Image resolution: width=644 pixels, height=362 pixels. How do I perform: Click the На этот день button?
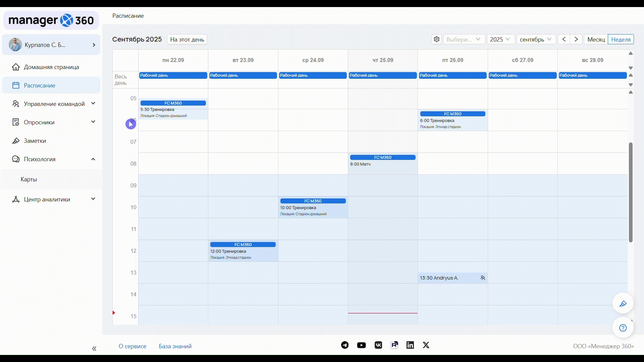[x=187, y=39]
